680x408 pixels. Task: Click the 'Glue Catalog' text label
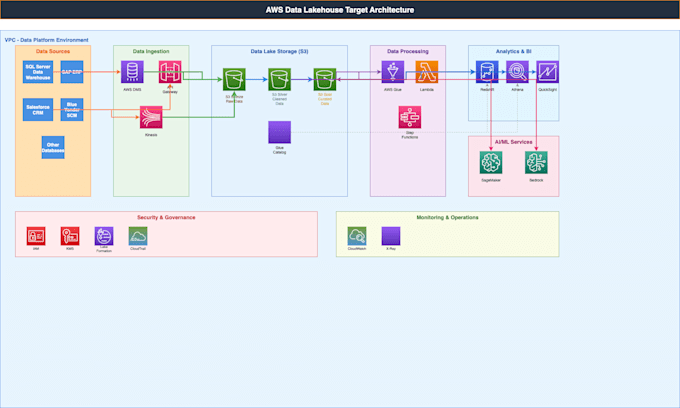[279, 150]
